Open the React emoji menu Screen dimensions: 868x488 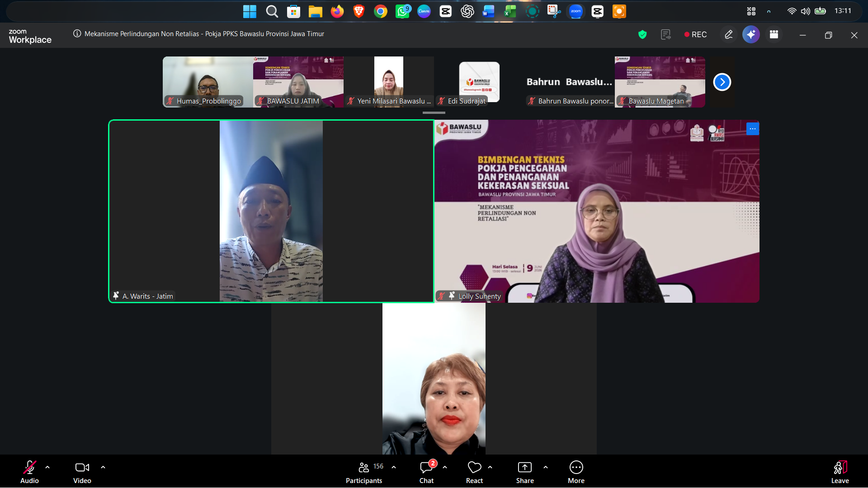474,472
